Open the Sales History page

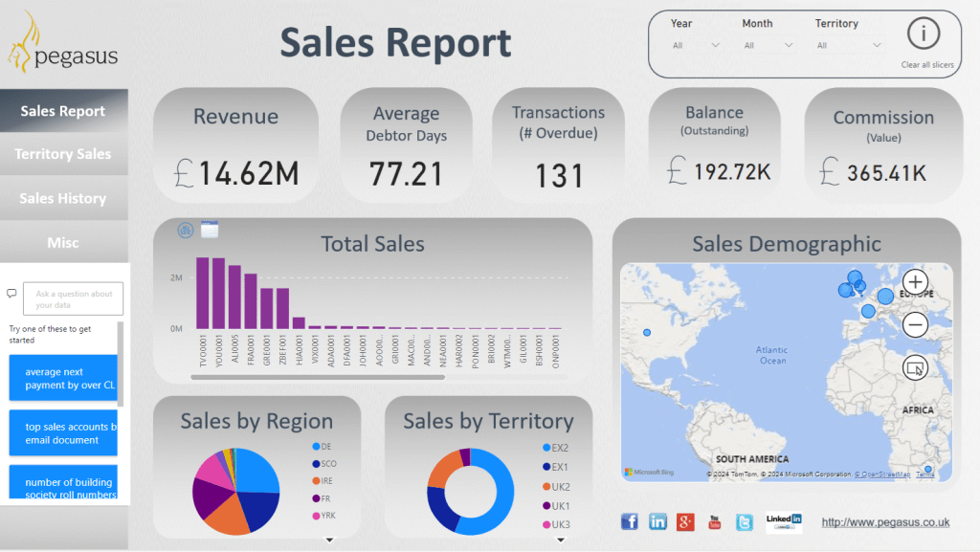click(x=63, y=199)
